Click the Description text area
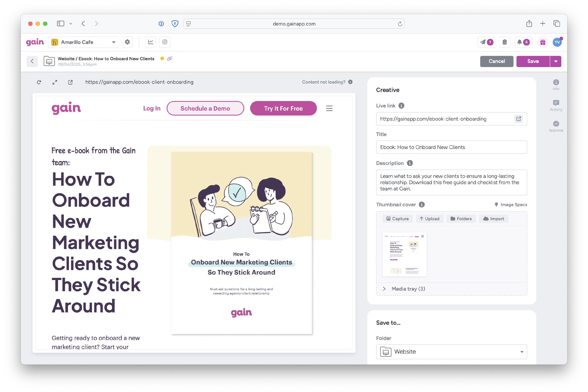588x392 pixels. [x=451, y=183]
